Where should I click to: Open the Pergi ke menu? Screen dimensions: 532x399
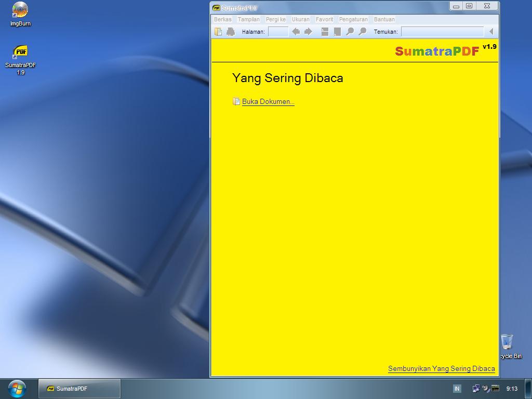[x=276, y=19]
